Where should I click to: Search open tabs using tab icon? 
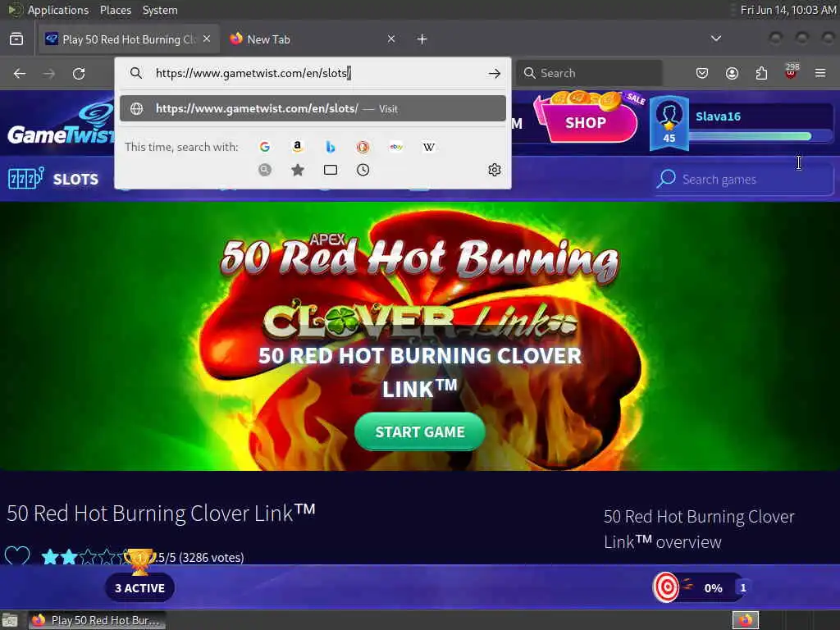point(331,170)
